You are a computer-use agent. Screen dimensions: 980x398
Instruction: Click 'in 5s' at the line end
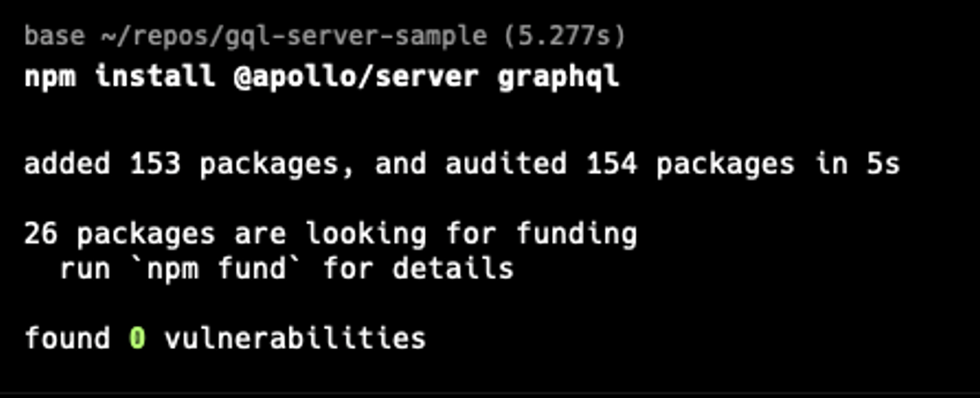(857, 164)
